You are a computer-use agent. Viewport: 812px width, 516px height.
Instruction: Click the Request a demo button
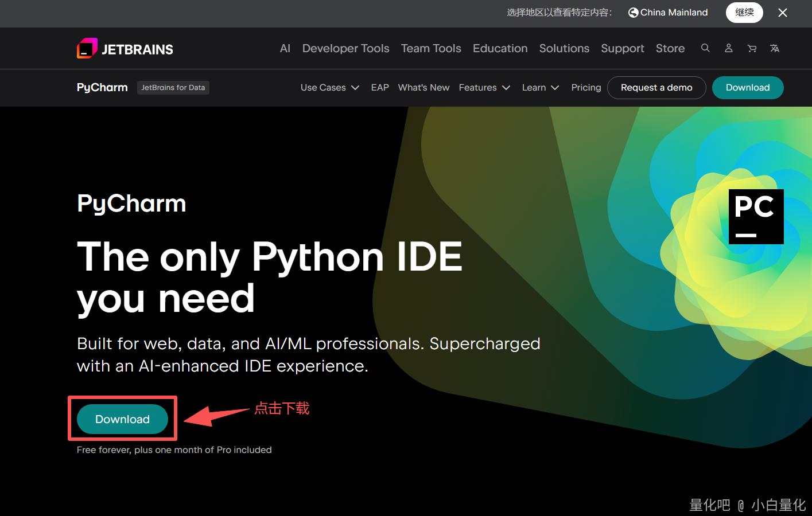pyautogui.click(x=656, y=88)
